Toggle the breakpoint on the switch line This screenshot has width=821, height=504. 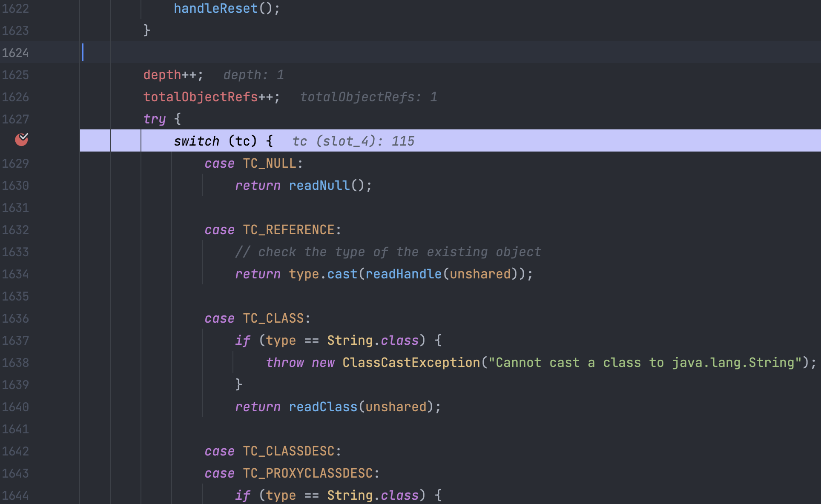pos(21,140)
